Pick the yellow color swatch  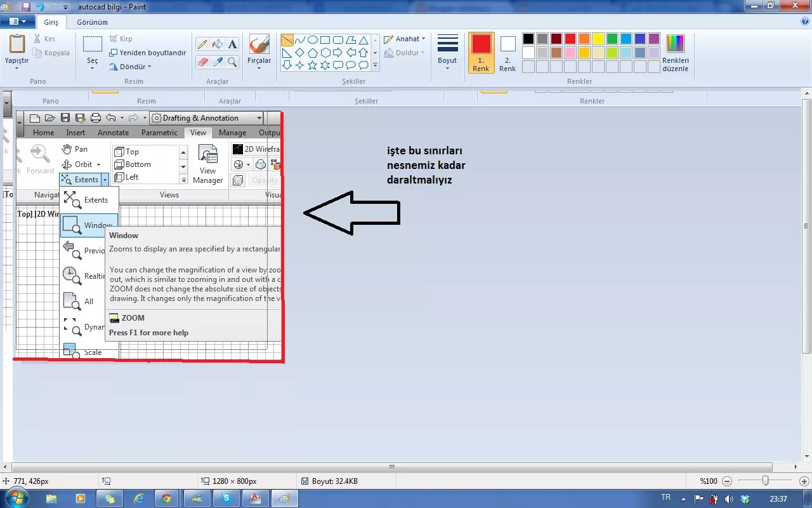[x=598, y=39]
